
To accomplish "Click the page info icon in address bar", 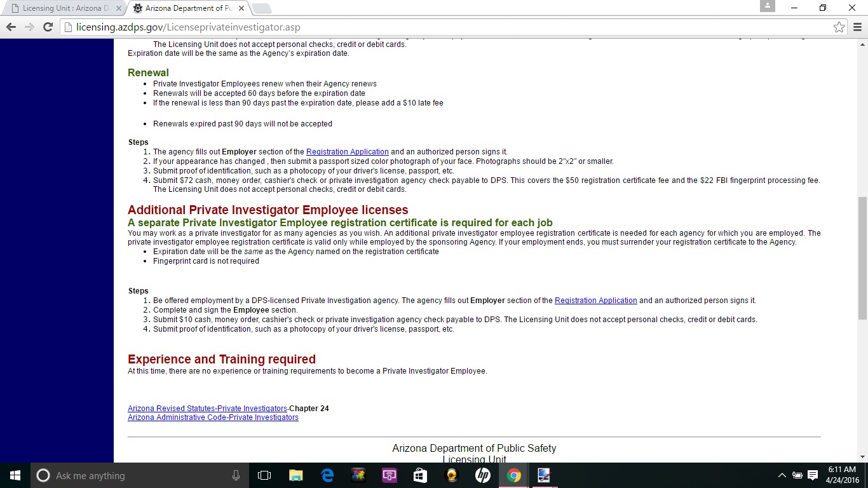I will coord(68,27).
